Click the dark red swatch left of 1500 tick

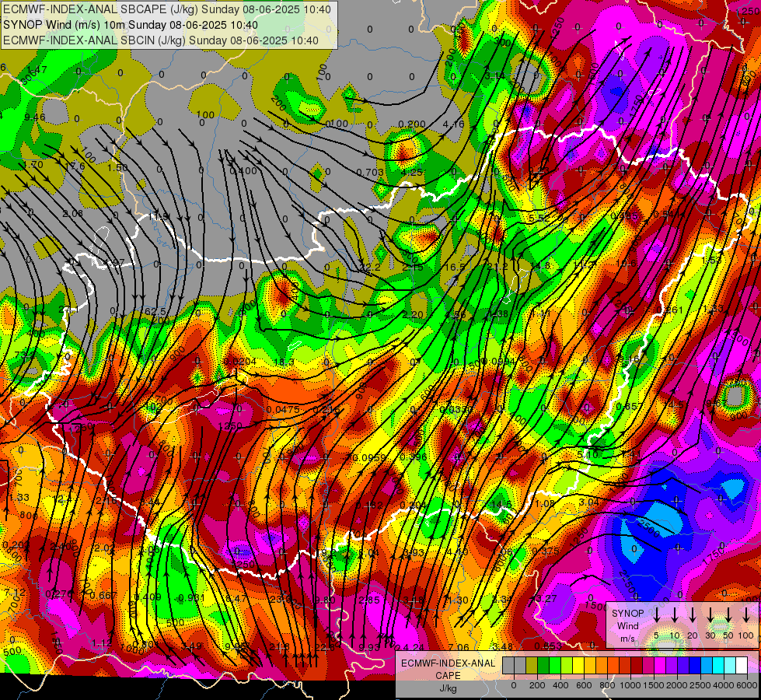(x=637, y=665)
